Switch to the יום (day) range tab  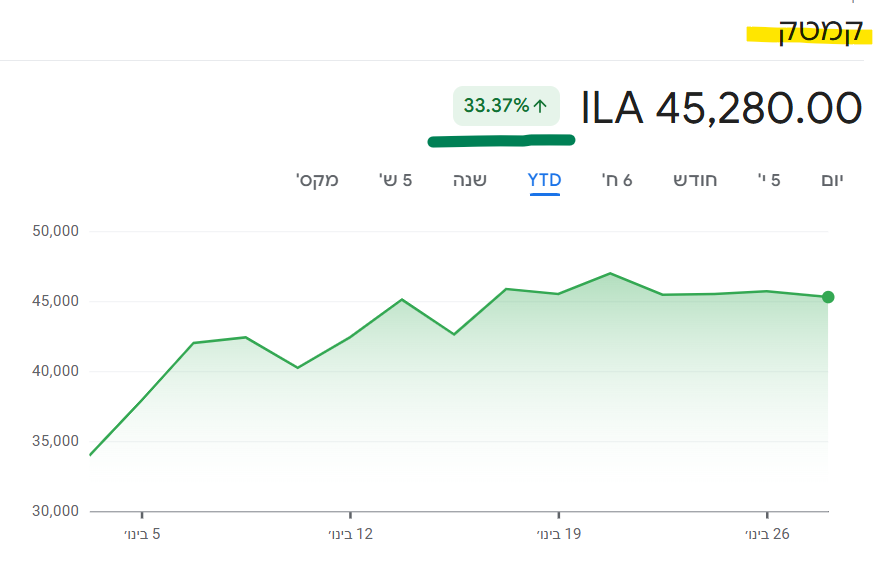(833, 180)
